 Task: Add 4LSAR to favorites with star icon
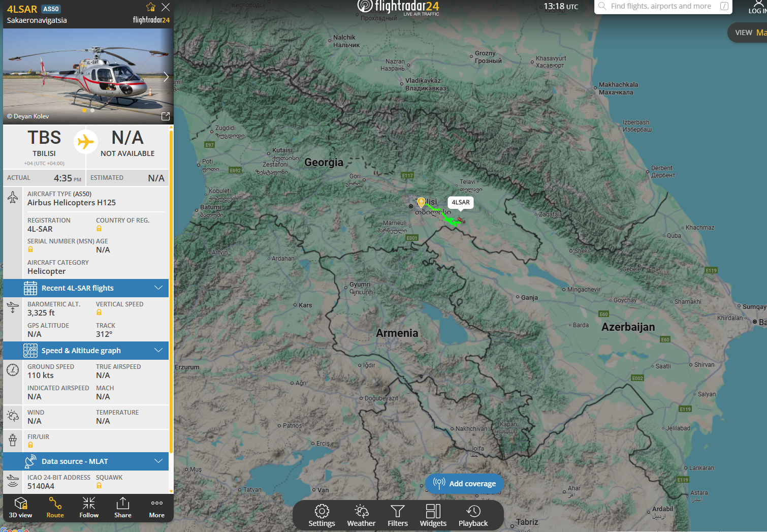(x=150, y=7)
